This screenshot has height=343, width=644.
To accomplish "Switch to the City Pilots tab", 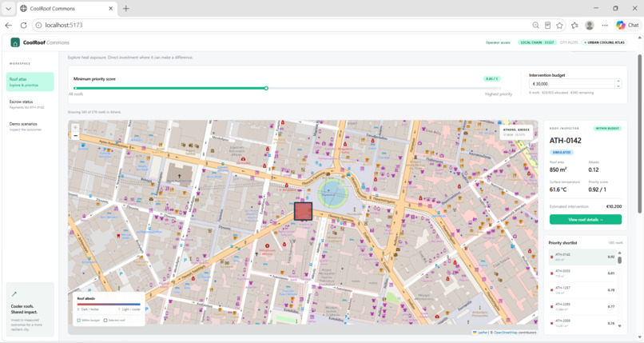I will [569, 42].
